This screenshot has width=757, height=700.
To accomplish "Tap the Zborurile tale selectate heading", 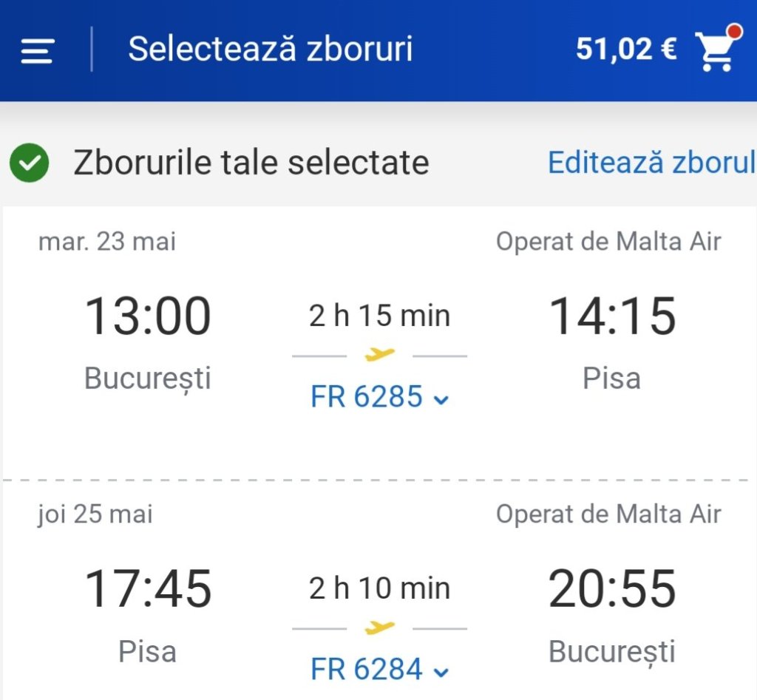I will tap(251, 163).
